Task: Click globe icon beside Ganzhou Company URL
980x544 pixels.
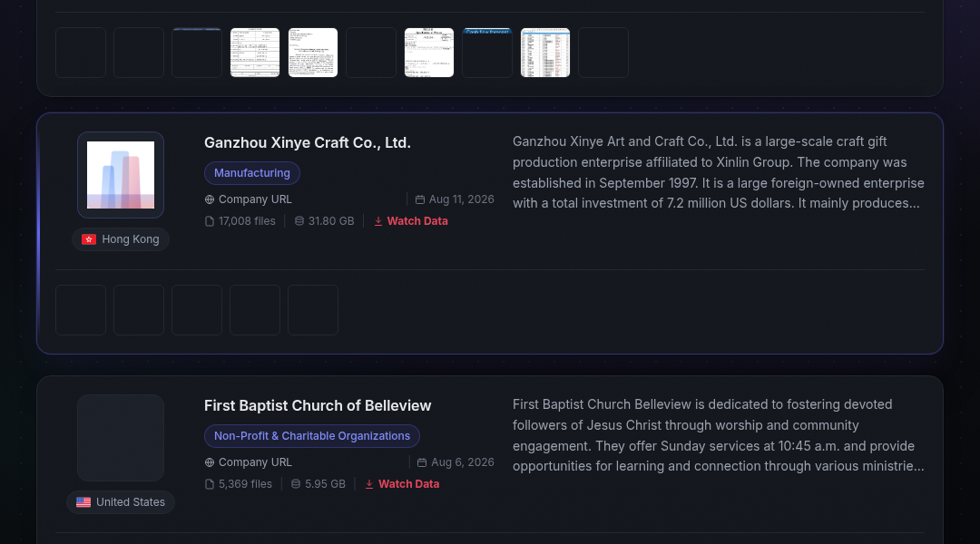Action: pyautogui.click(x=210, y=199)
